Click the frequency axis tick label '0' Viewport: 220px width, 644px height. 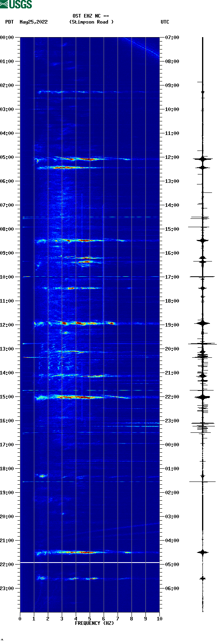coord(20,619)
